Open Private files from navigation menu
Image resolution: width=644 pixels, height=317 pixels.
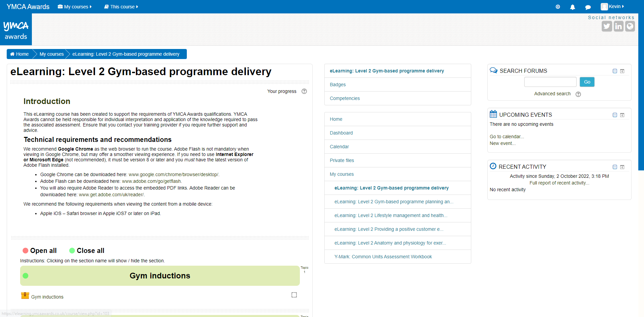click(x=342, y=160)
